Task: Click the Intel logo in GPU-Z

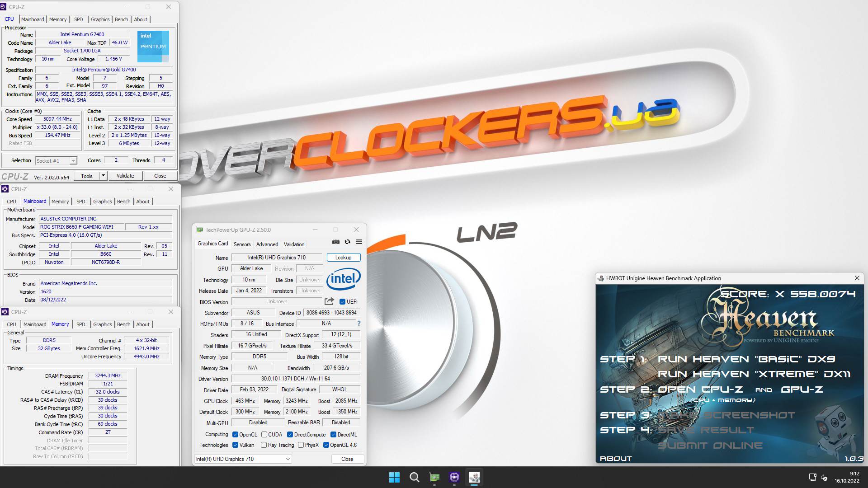Action: pyautogui.click(x=343, y=279)
